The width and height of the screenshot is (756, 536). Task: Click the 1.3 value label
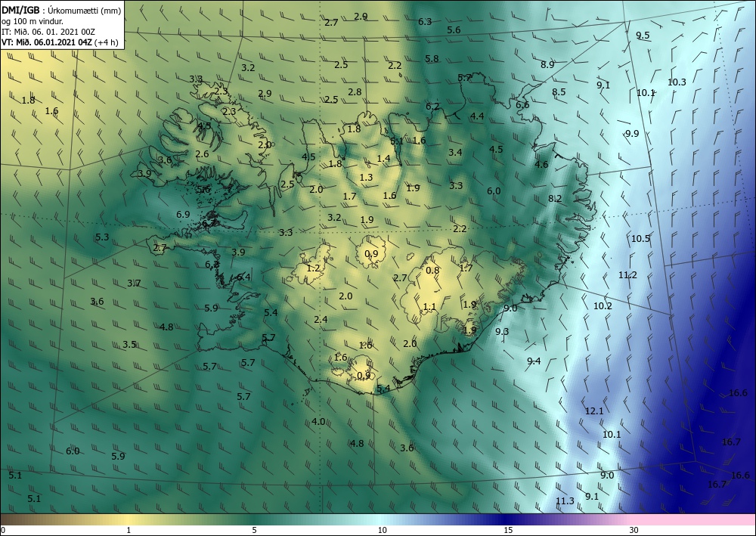(366, 177)
